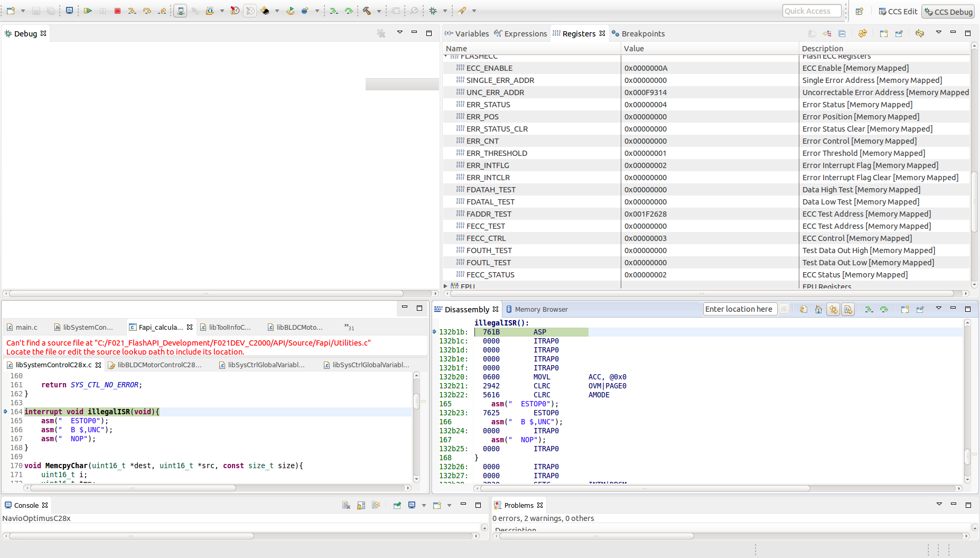Click the Resume debug button
980x558 pixels.
tap(88, 11)
